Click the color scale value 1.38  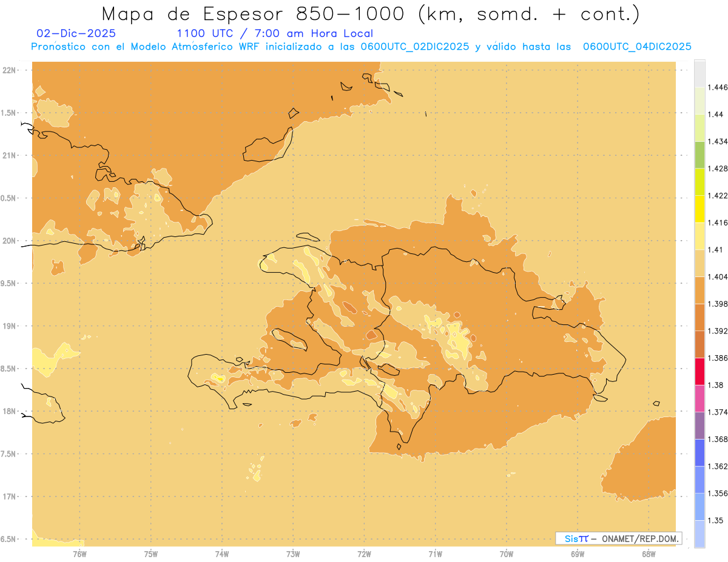[716, 385]
